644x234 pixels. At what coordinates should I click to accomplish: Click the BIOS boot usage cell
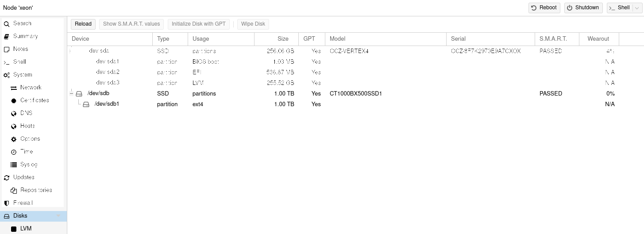(x=206, y=61)
